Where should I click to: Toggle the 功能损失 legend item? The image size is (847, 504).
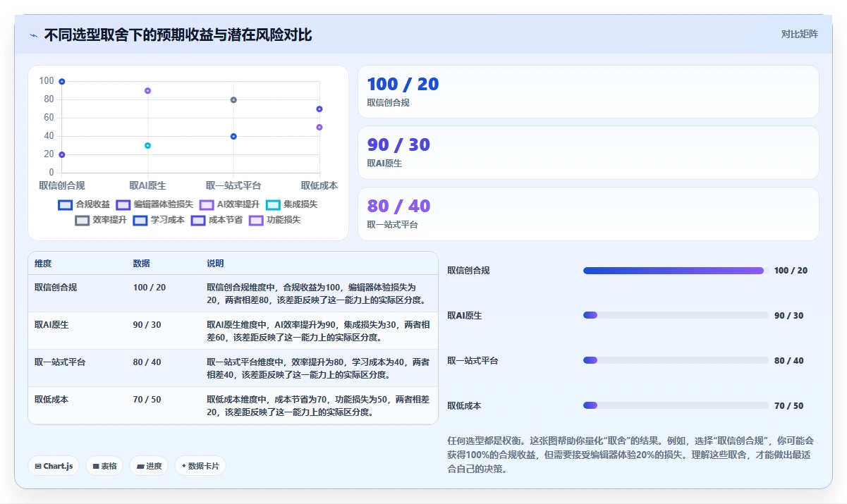click(274, 220)
